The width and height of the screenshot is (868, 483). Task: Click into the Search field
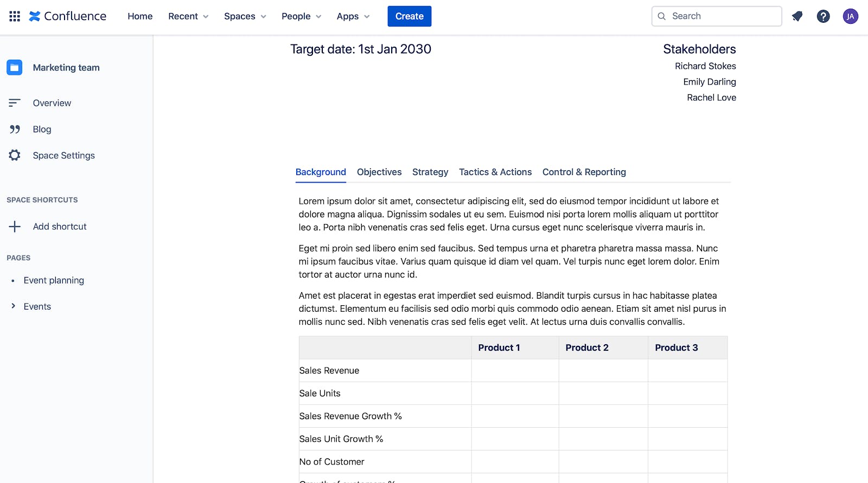717,16
